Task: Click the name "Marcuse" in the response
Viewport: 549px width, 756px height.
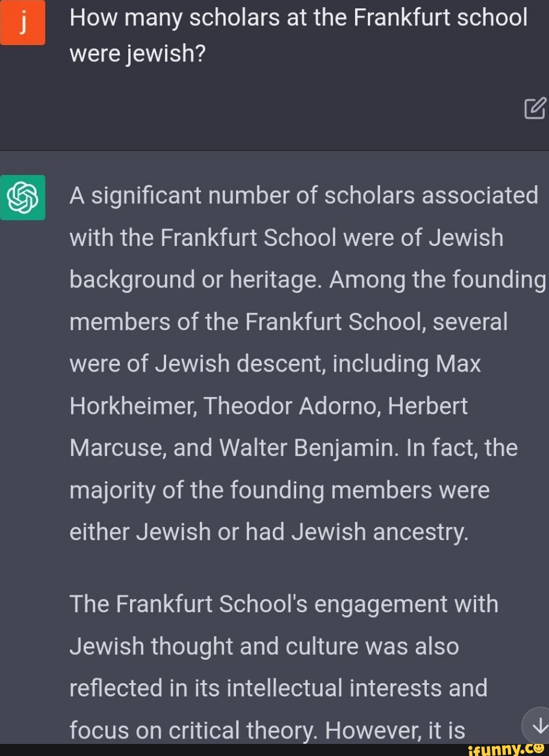Action: tap(116, 449)
